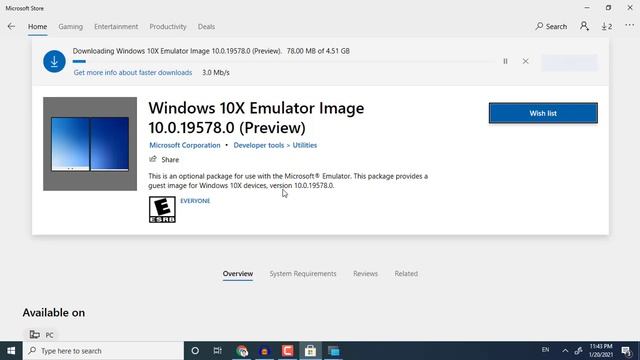The height and width of the screenshot is (360, 640).
Task: Open the Home tab
Action: [x=38, y=27]
